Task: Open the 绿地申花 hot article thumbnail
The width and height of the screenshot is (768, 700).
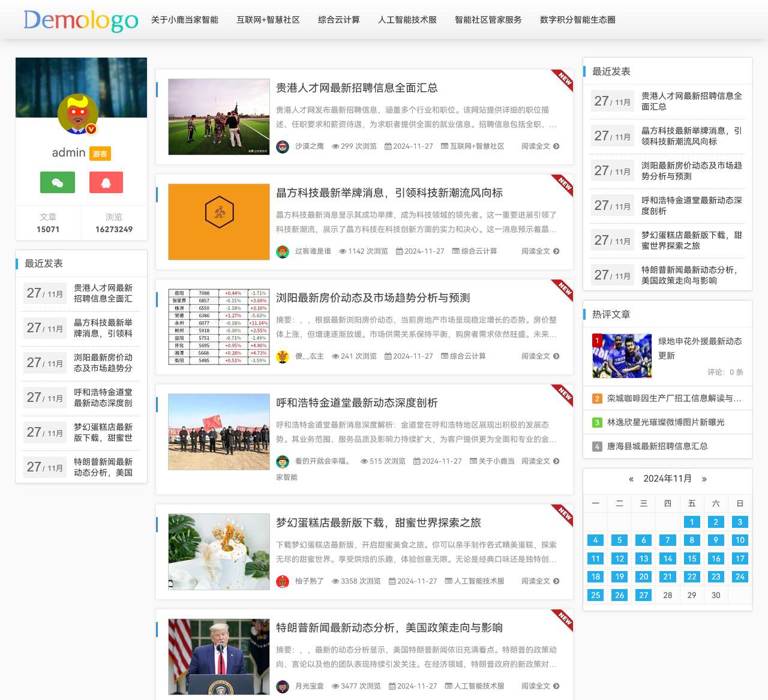Action: [622, 356]
